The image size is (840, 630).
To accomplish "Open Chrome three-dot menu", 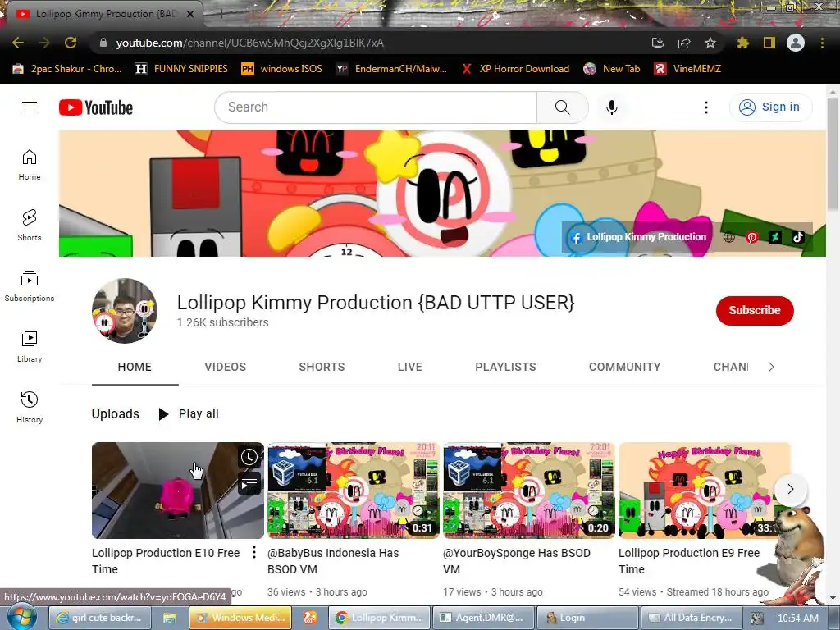I will [822, 43].
